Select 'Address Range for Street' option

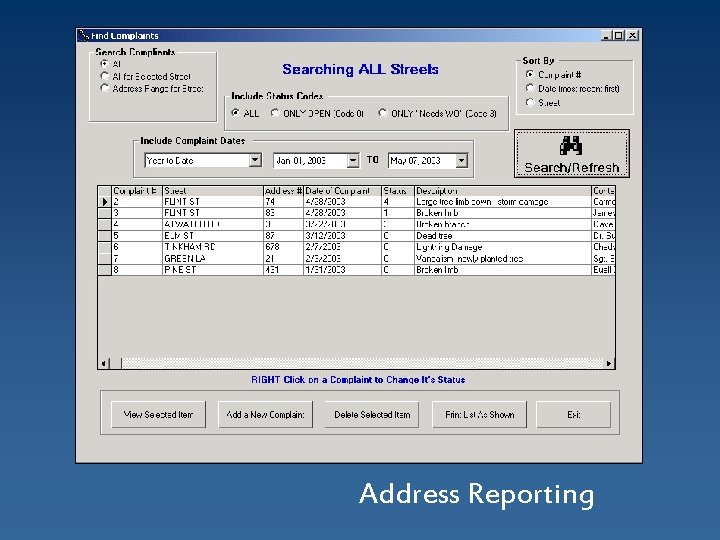coord(104,88)
